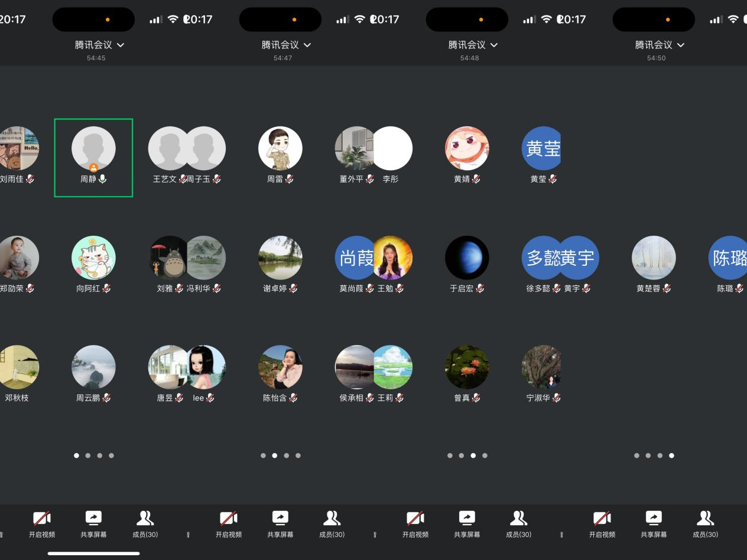
Task: Tap the 陈怡含 participant name label
Action: click(x=275, y=398)
